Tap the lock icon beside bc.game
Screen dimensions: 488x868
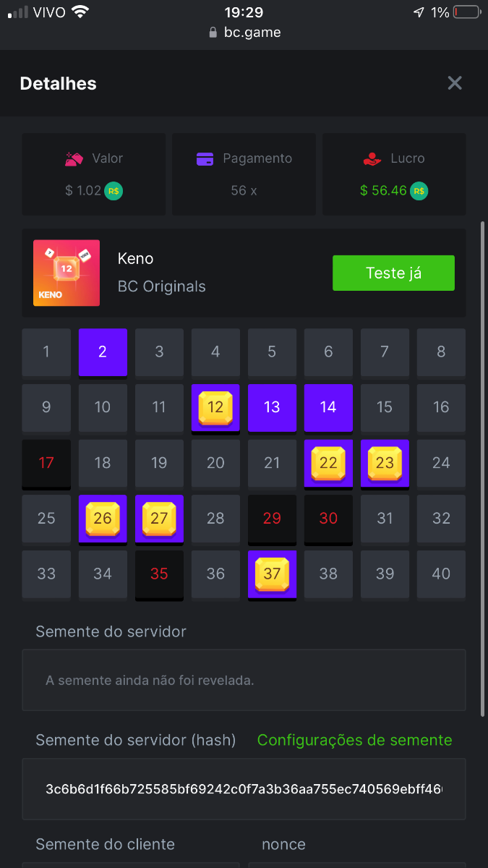[x=213, y=33]
